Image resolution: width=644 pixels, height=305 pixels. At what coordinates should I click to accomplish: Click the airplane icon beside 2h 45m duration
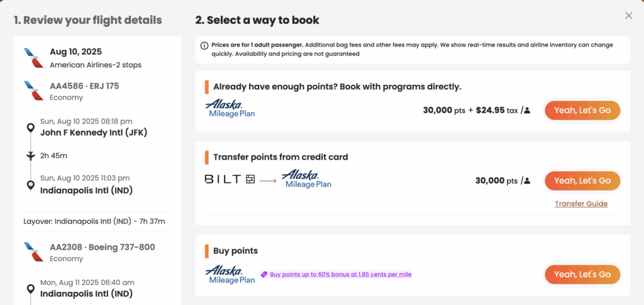tap(31, 155)
